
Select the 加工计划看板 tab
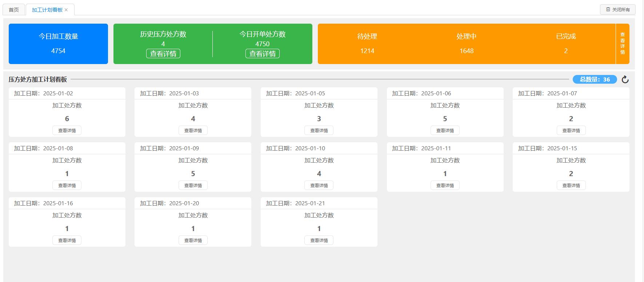[x=47, y=10]
